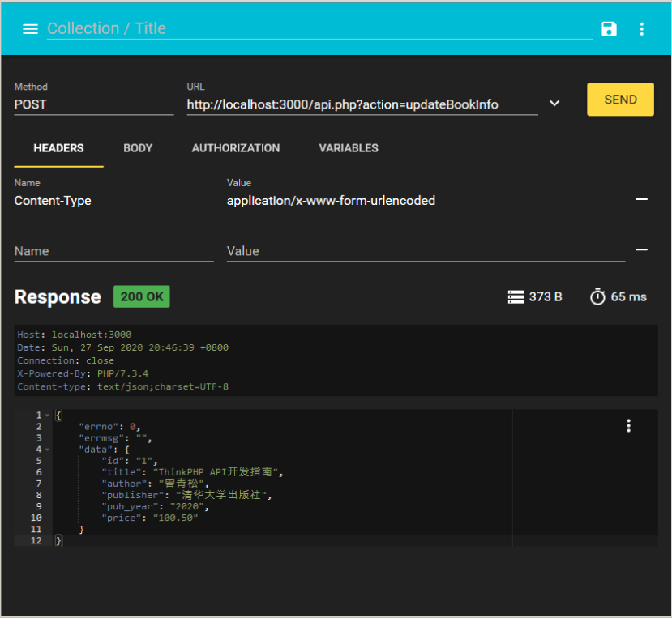The height and width of the screenshot is (618, 672).
Task: Click the response time stopwatch icon
Action: [597, 296]
